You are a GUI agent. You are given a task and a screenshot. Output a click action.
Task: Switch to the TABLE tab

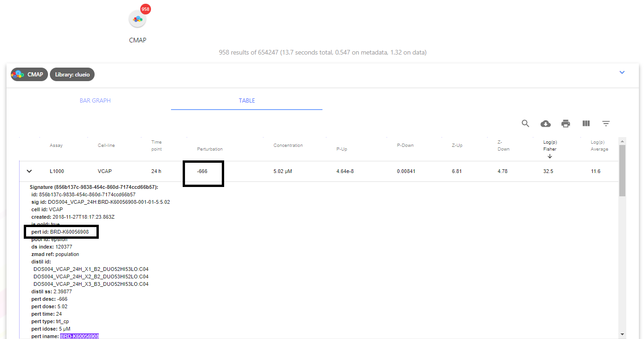pyautogui.click(x=247, y=100)
